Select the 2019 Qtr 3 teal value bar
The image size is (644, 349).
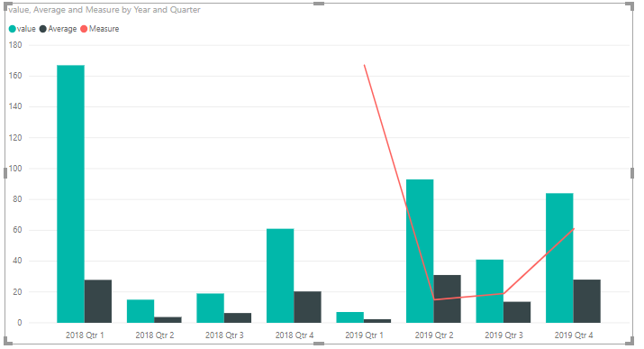coord(490,291)
